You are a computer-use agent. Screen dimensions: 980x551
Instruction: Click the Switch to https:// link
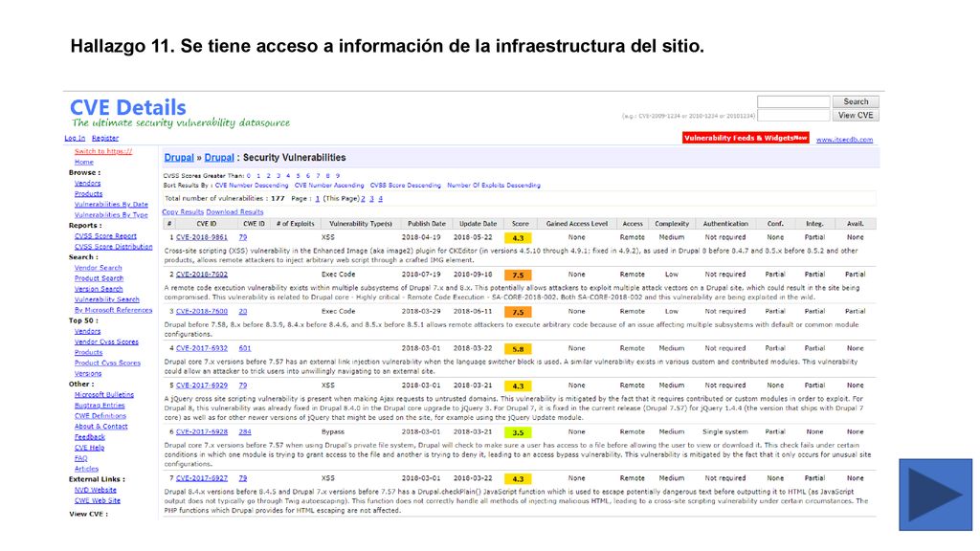click(x=103, y=151)
